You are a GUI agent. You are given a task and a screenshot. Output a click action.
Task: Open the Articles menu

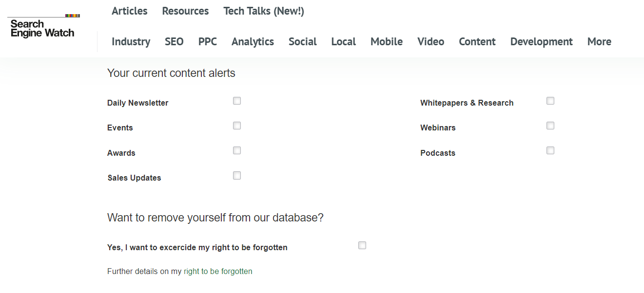tap(130, 11)
